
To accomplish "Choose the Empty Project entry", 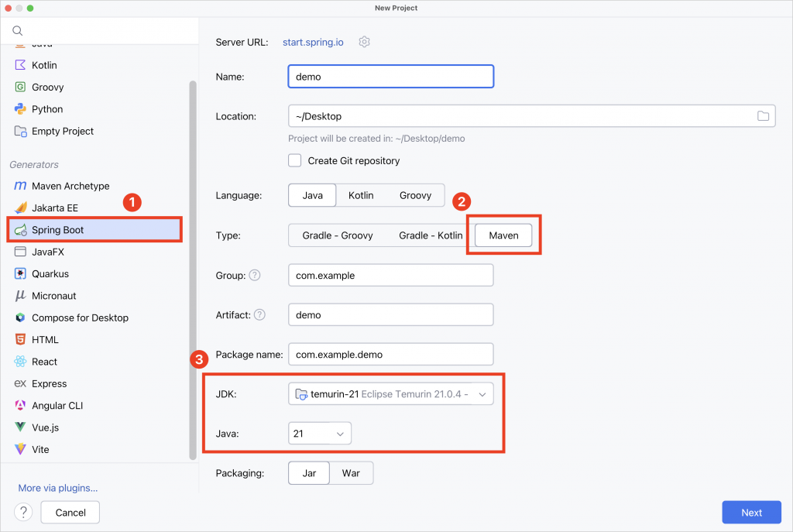I will 62,131.
